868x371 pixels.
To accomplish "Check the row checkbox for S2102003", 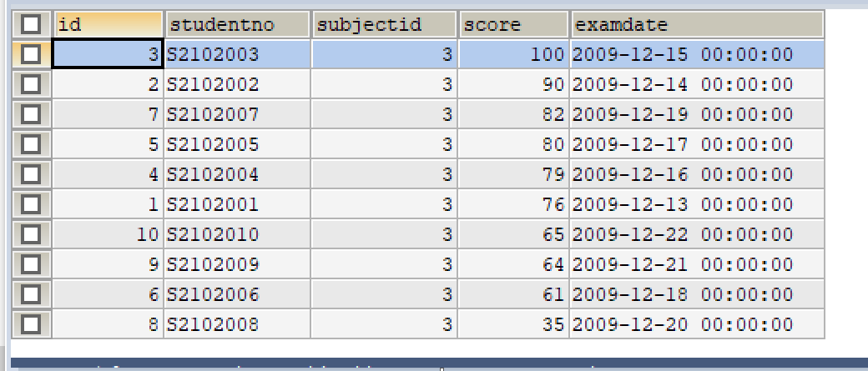I will (x=31, y=54).
